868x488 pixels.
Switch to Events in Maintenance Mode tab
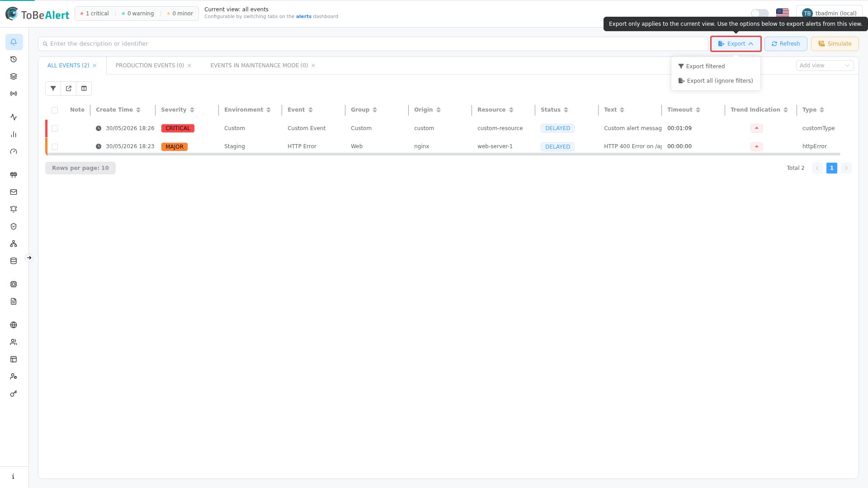click(259, 66)
